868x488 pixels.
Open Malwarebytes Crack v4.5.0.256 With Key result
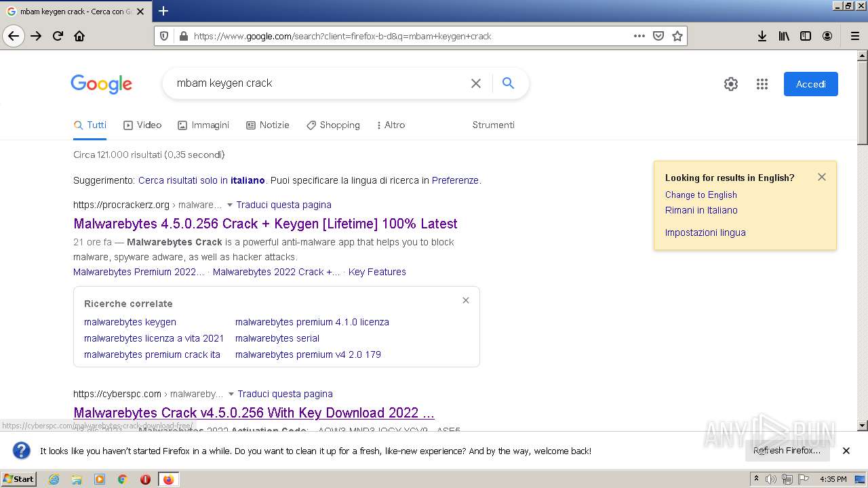(254, 413)
